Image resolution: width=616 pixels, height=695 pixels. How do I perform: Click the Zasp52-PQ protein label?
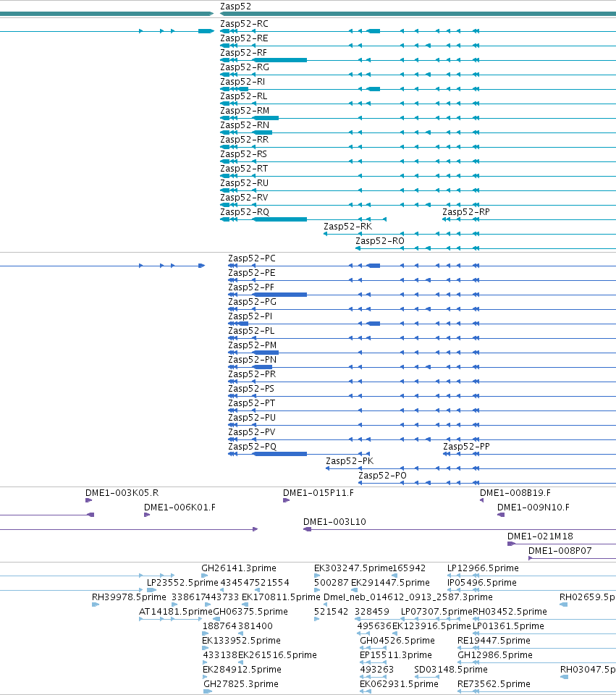click(253, 447)
